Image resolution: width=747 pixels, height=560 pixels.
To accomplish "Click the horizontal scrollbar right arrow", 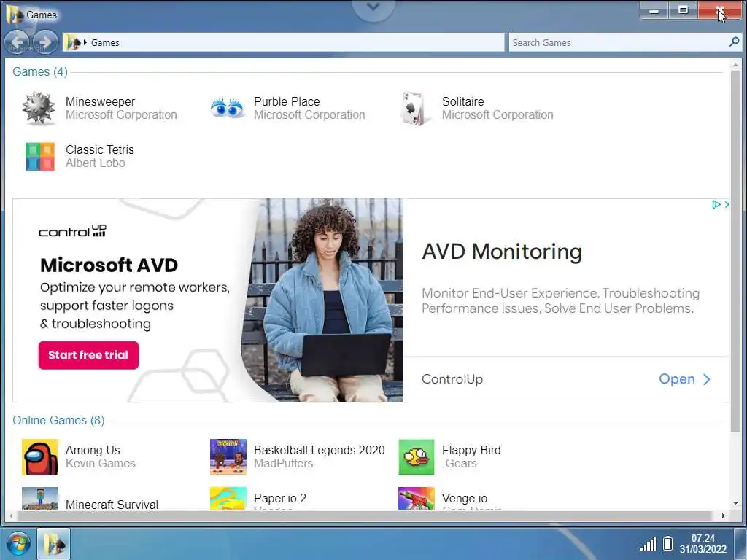I will 723,516.
